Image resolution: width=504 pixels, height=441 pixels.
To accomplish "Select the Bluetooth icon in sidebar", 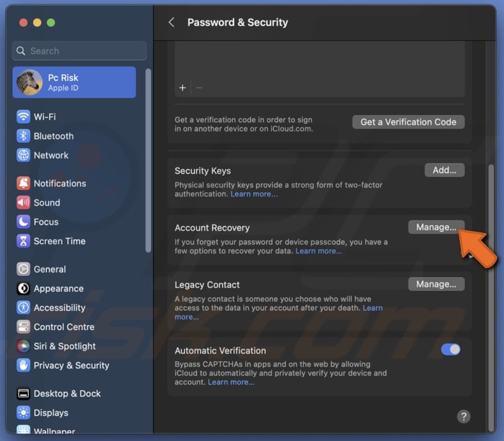I will (x=24, y=136).
